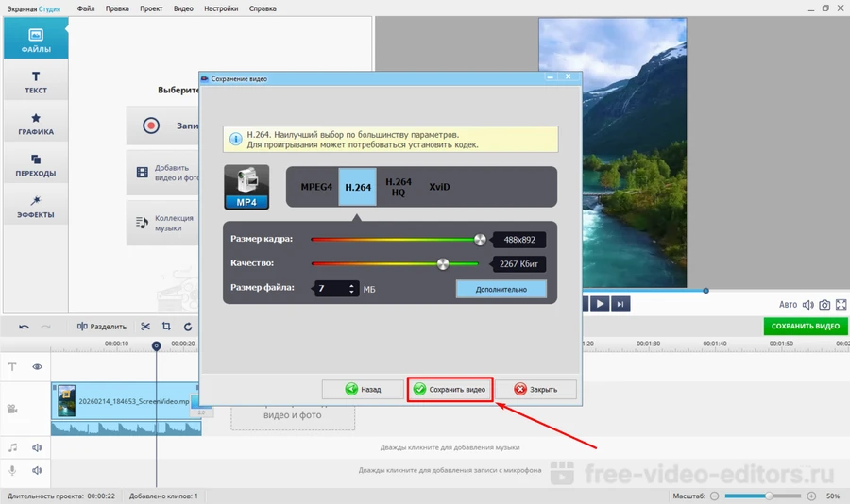
Task: Select the H.264 HQ codec option
Action: 399,187
